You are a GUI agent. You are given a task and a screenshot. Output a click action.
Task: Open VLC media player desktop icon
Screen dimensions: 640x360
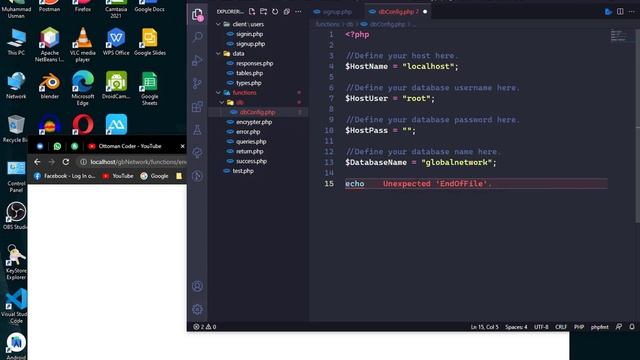82,44
